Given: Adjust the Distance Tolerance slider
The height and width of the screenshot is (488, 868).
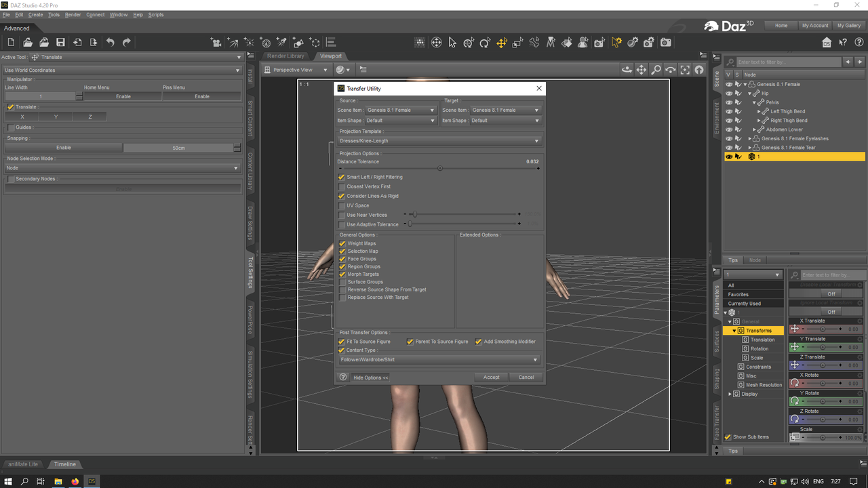Looking at the screenshot, I should click(x=440, y=168).
